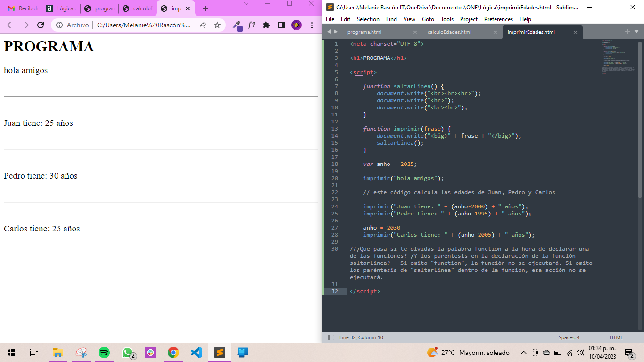Click the Sublime vertical scrollbar
This screenshot has height=362, width=644.
click(x=640, y=119)
